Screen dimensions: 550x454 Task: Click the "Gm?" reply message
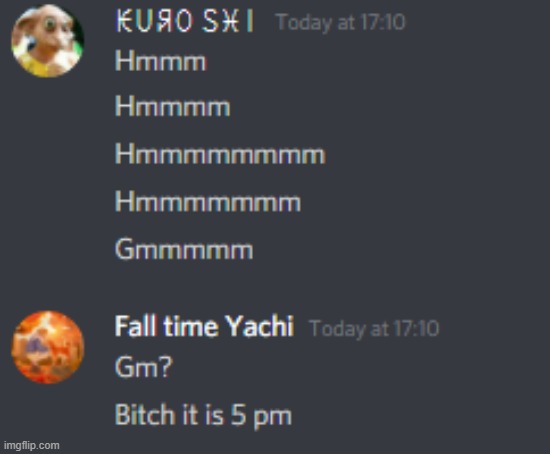click(x=144, y=367)
